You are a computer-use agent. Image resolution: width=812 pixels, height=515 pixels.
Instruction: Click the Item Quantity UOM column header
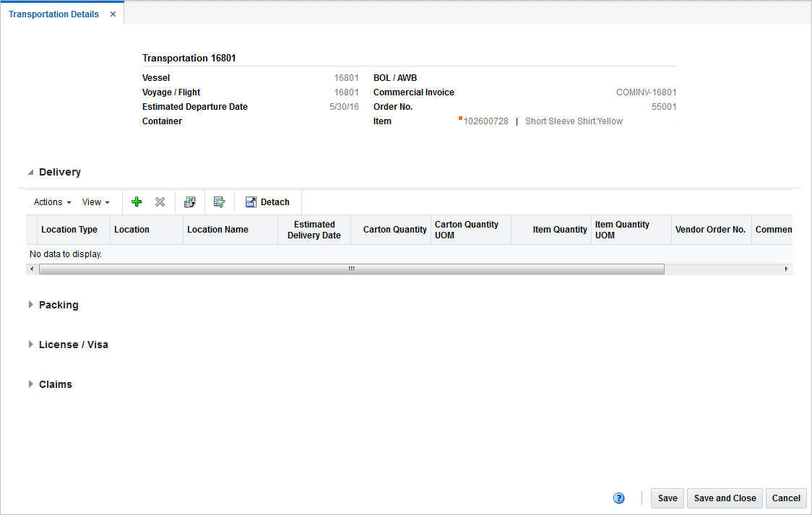631,229
